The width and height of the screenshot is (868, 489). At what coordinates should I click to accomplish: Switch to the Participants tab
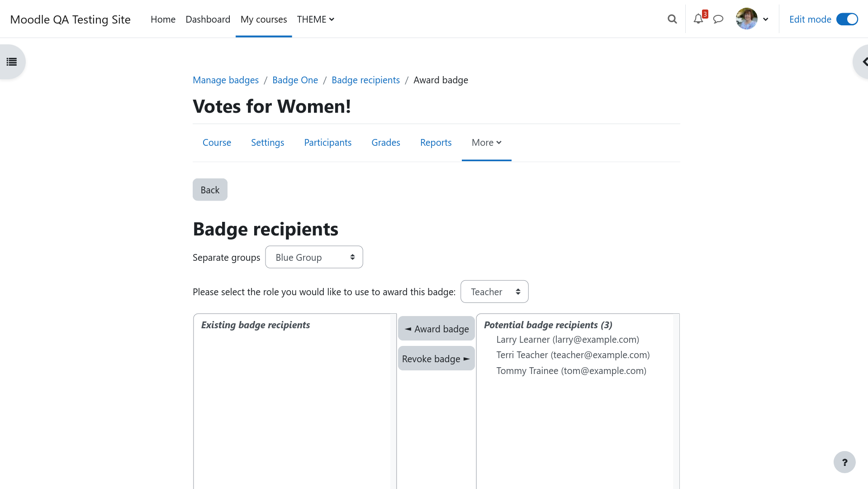coord(328,143)
